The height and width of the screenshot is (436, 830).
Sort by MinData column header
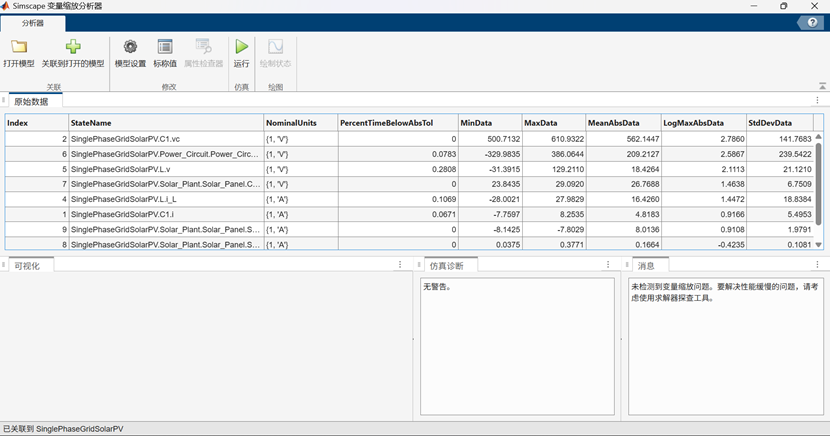[x=490, y=123]
